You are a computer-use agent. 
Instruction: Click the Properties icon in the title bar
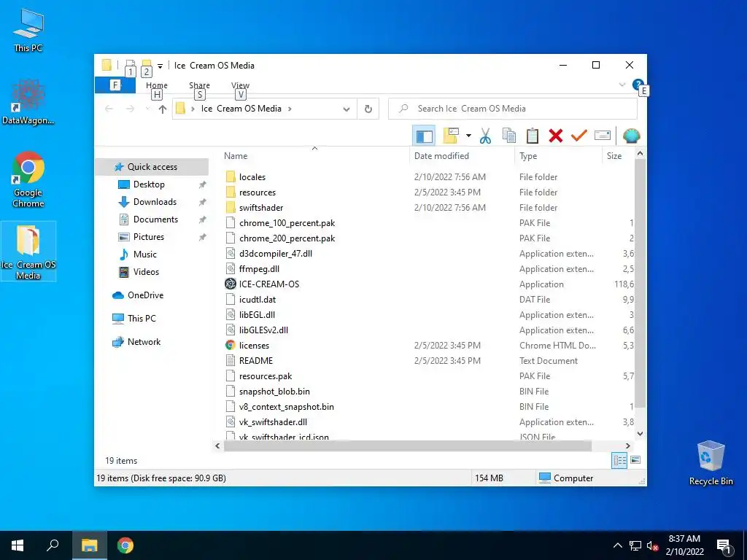130,65
